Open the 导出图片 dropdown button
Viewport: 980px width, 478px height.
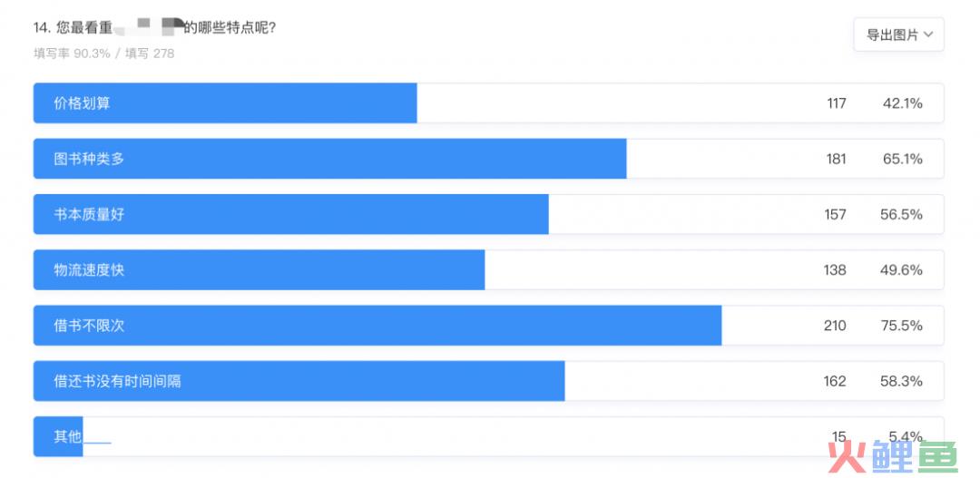click(x=898, y=35)
